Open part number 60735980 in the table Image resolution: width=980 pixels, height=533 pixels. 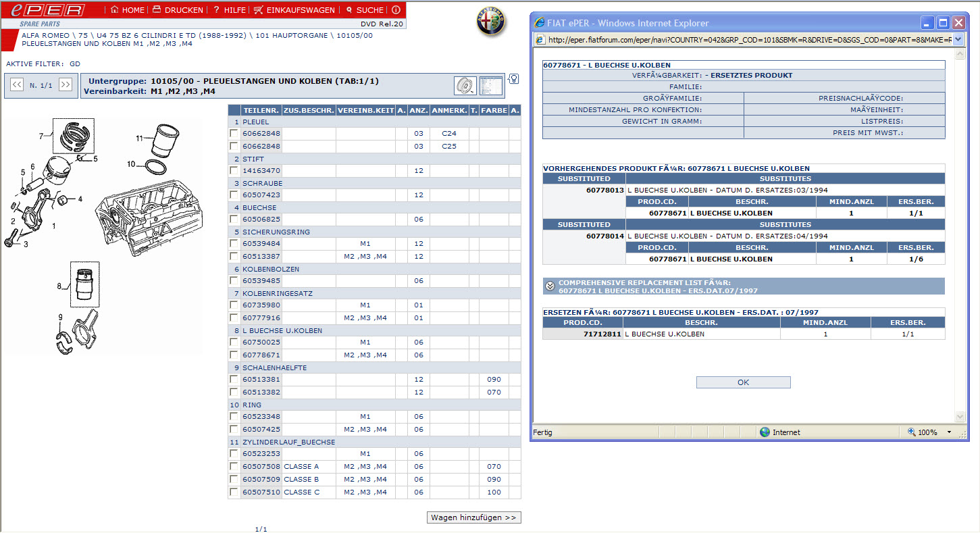261,305
